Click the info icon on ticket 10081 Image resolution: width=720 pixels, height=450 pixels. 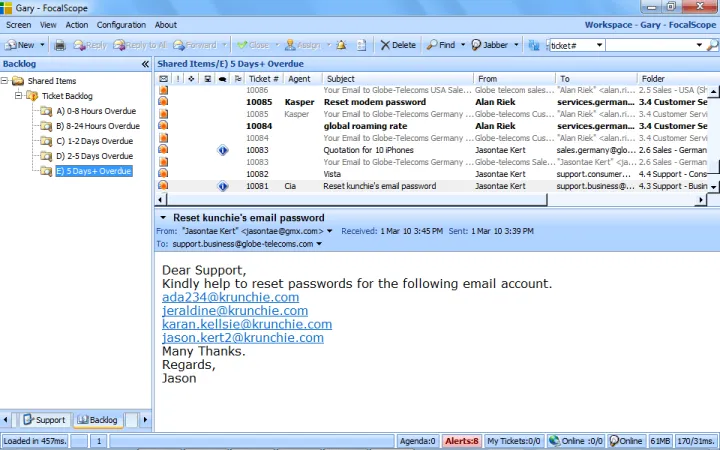[x=223, y=186]
